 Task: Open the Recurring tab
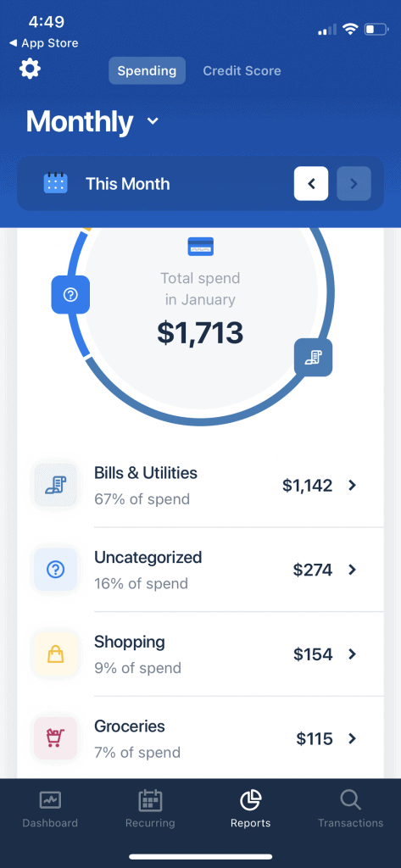[x=150, y=809]
